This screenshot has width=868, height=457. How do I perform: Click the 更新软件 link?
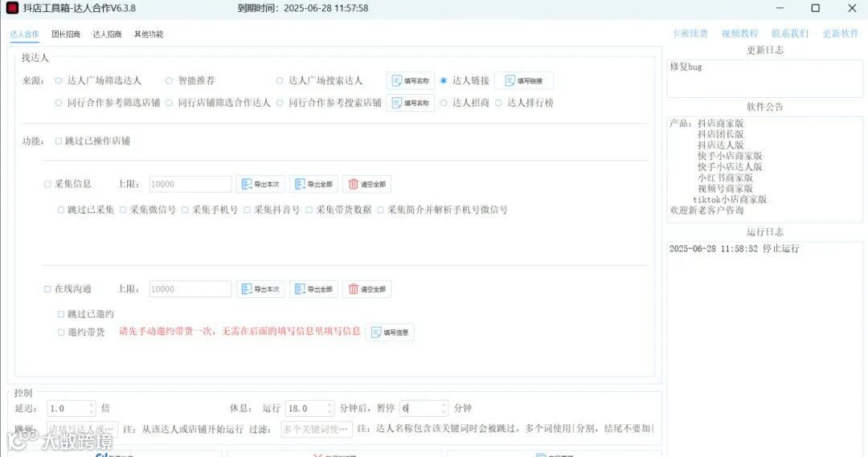click(841, 34)
